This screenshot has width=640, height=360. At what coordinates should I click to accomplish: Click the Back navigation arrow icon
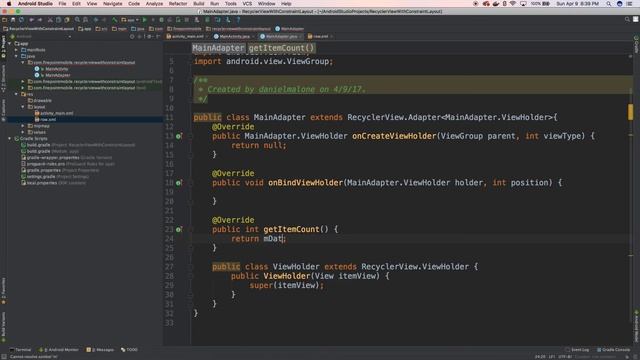click(96, 20)
